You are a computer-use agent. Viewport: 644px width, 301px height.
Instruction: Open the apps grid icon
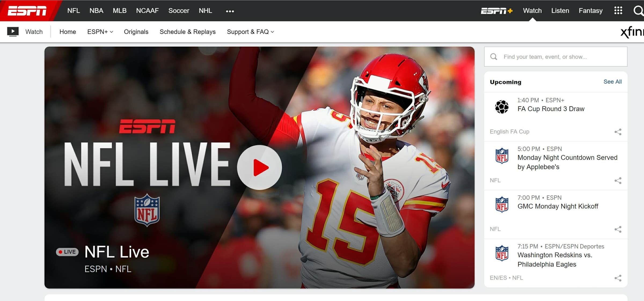[x=618, y=11]
